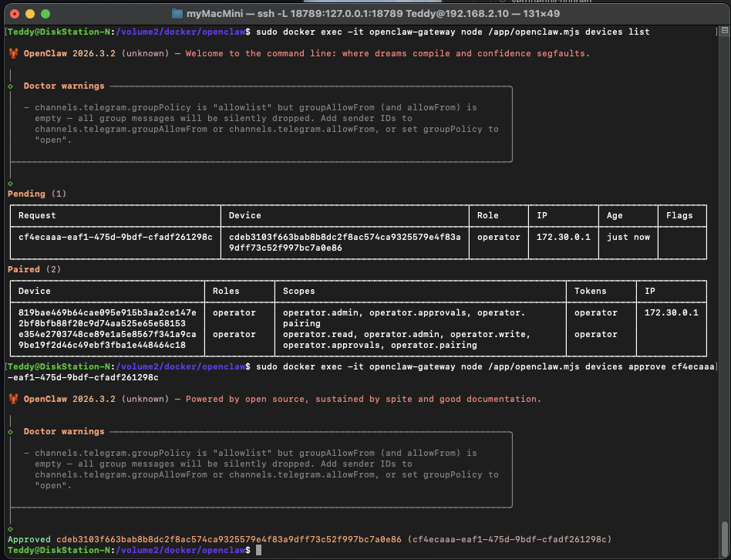Close the terminal window with red button
The image size is (731, 560).
point(15,14)
